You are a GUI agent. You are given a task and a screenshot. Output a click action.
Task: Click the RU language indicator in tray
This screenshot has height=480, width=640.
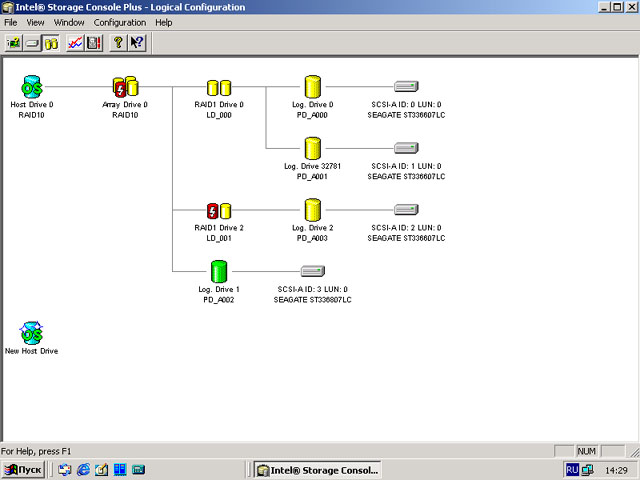572,469
